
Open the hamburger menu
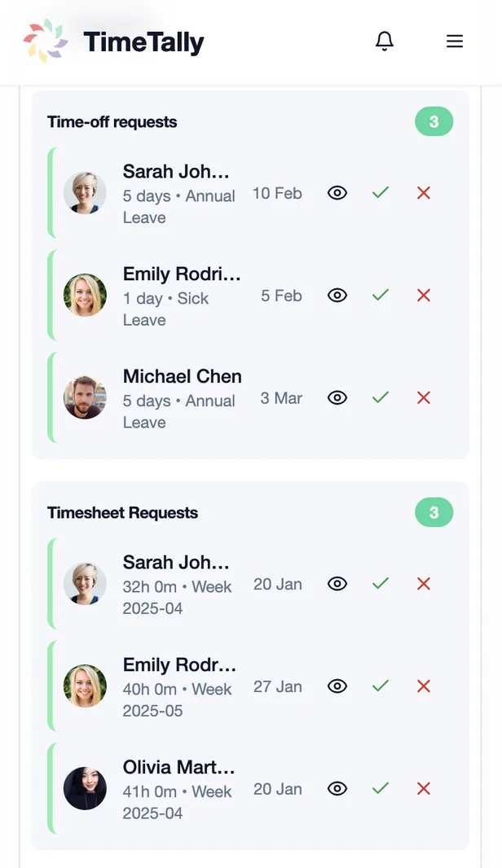coord(455,42)
